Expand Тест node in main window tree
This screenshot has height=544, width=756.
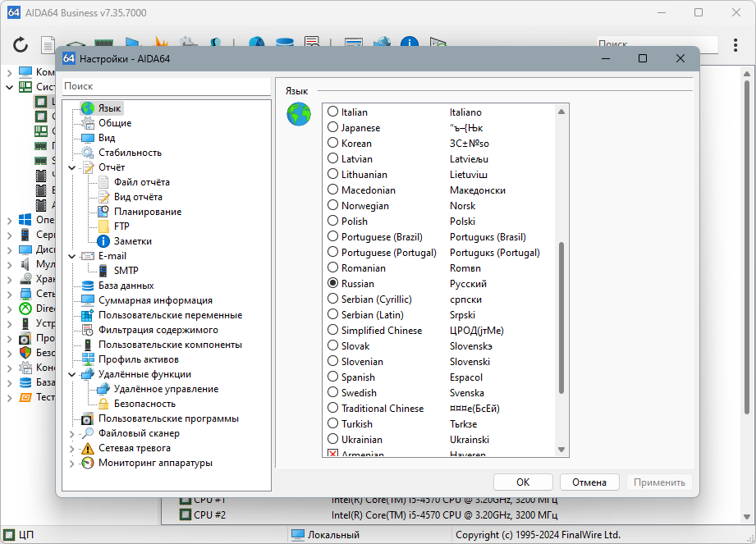[x=9, y=398]
